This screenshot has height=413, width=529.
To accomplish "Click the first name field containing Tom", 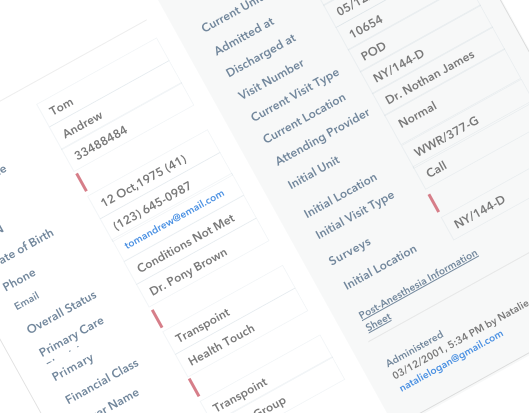I will 103,82.
